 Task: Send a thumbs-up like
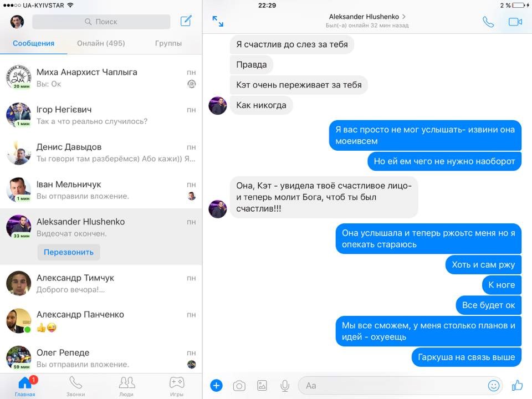pos(517,385)
